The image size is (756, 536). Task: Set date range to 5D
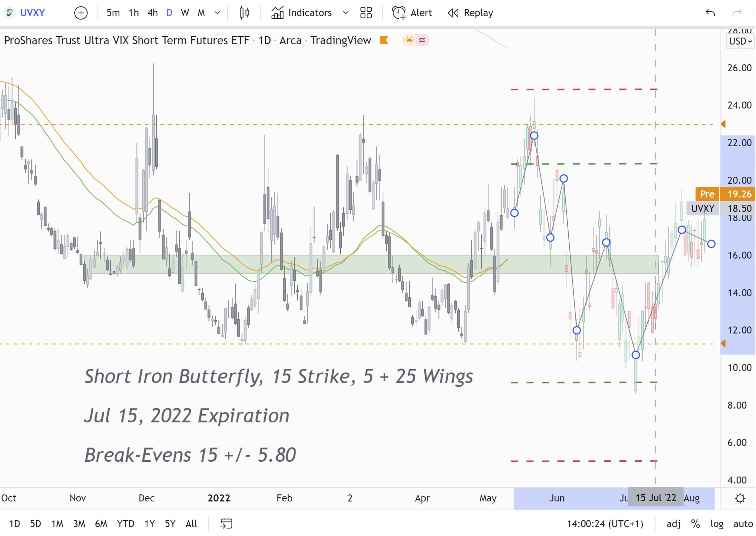35,524
